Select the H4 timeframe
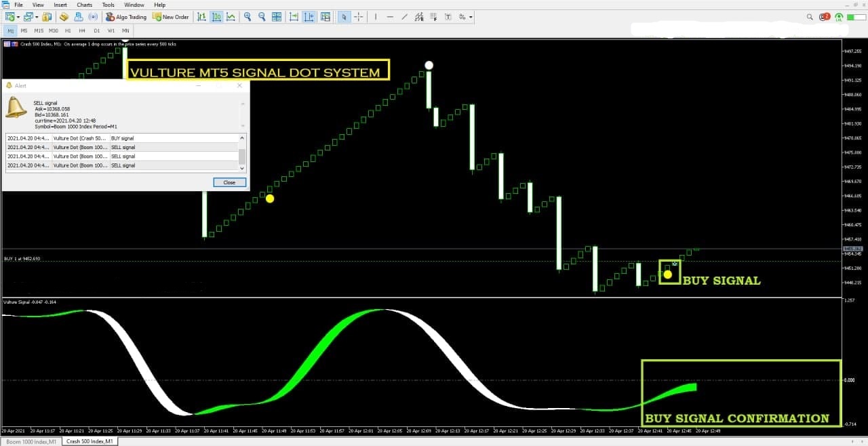 [82, 31]
